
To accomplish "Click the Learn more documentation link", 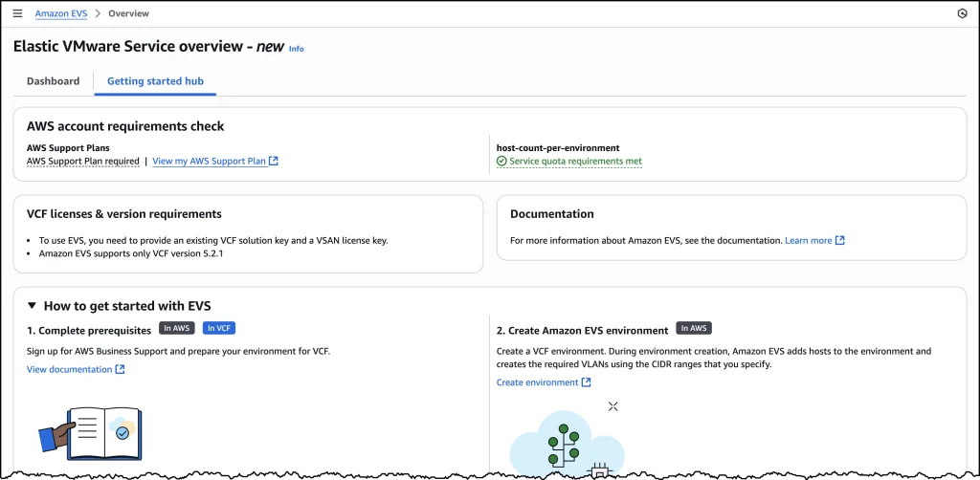I will click(x=808, y=240).
